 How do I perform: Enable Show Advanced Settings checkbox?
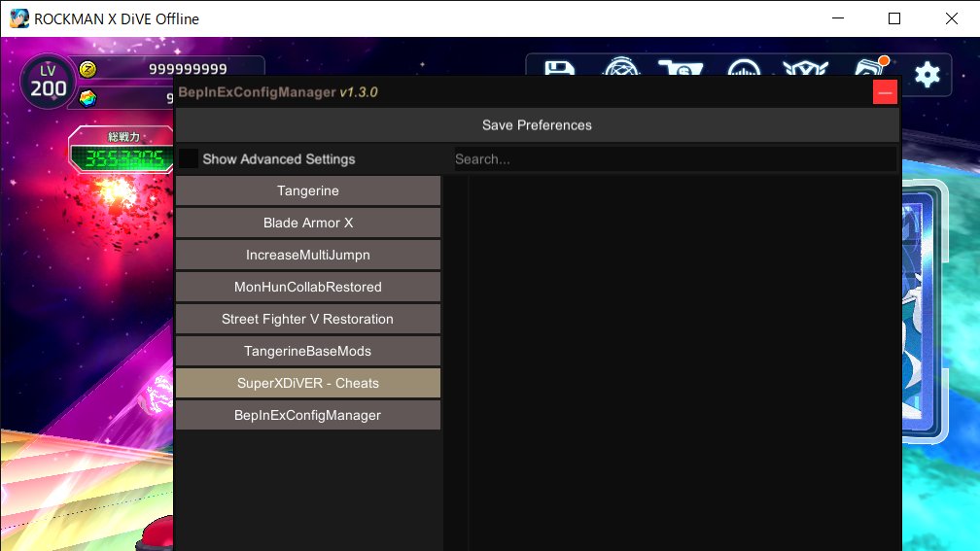[x=189, y=158]
